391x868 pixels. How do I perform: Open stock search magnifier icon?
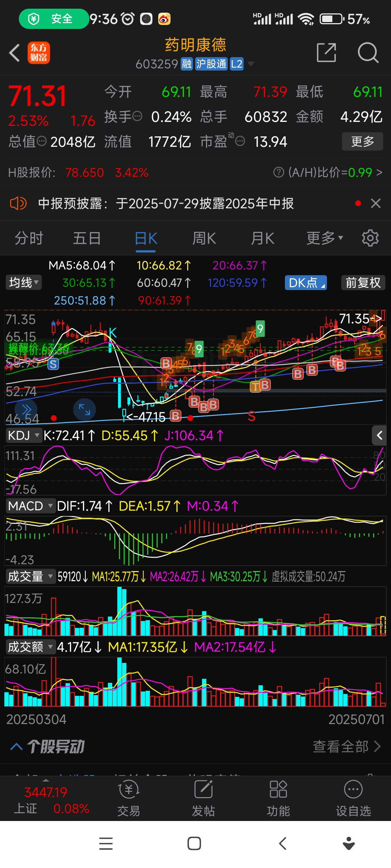click(x=368, y=53)
